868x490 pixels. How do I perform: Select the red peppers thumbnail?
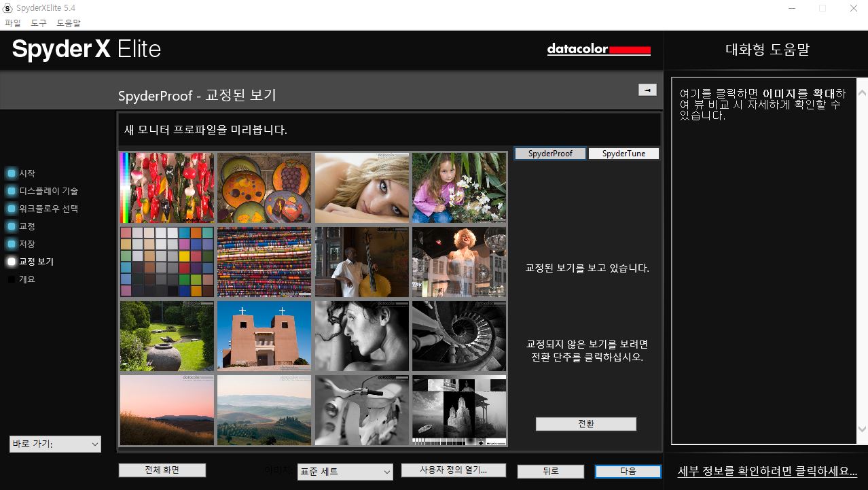click(167, 188)
